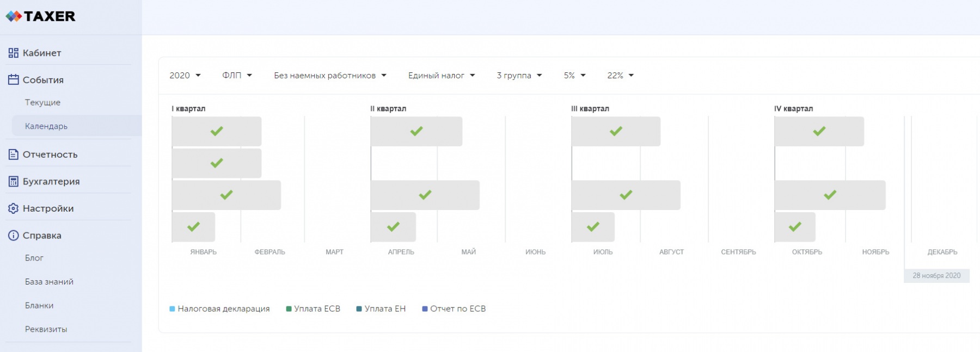
Task: Click widest event bar in I квартал
Action: (226, 195)
